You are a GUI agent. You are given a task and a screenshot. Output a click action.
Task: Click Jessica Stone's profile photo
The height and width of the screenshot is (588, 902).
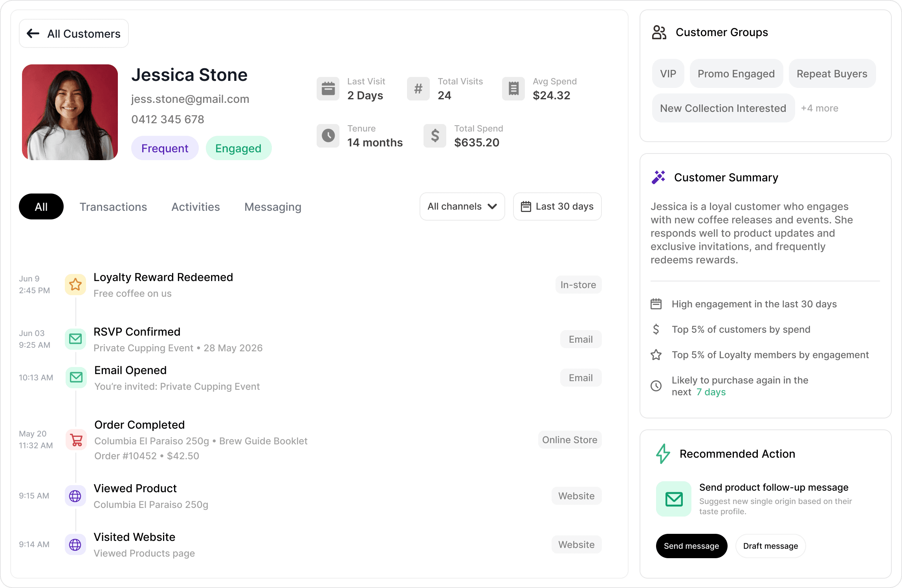[70, 112]
